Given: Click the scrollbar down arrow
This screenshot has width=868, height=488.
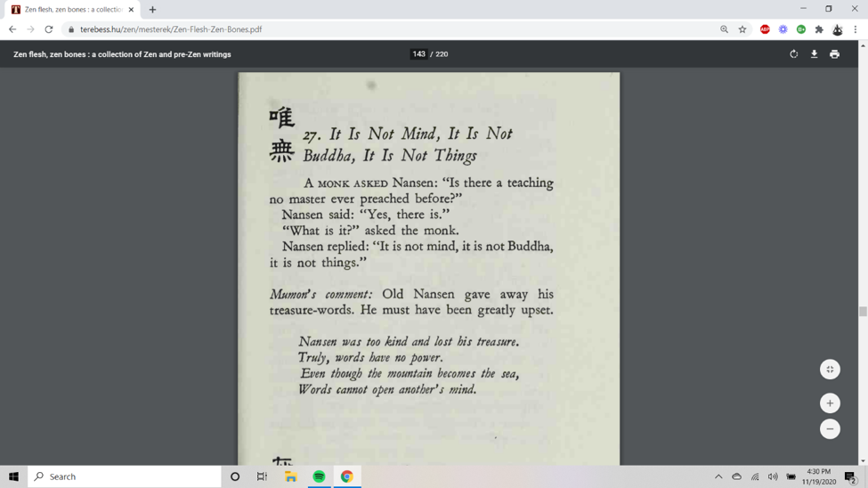Looking at the screenshot, I should (863, 461).
